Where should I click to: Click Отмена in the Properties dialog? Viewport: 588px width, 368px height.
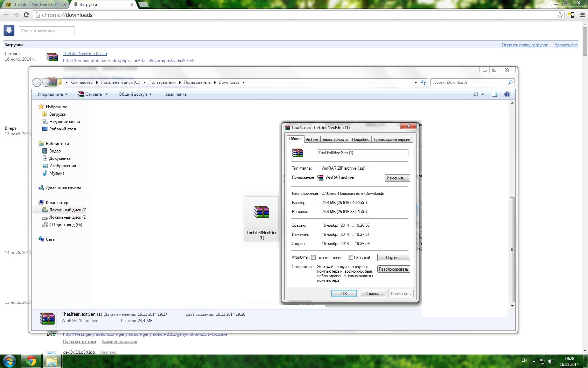(x=372, y=294)
